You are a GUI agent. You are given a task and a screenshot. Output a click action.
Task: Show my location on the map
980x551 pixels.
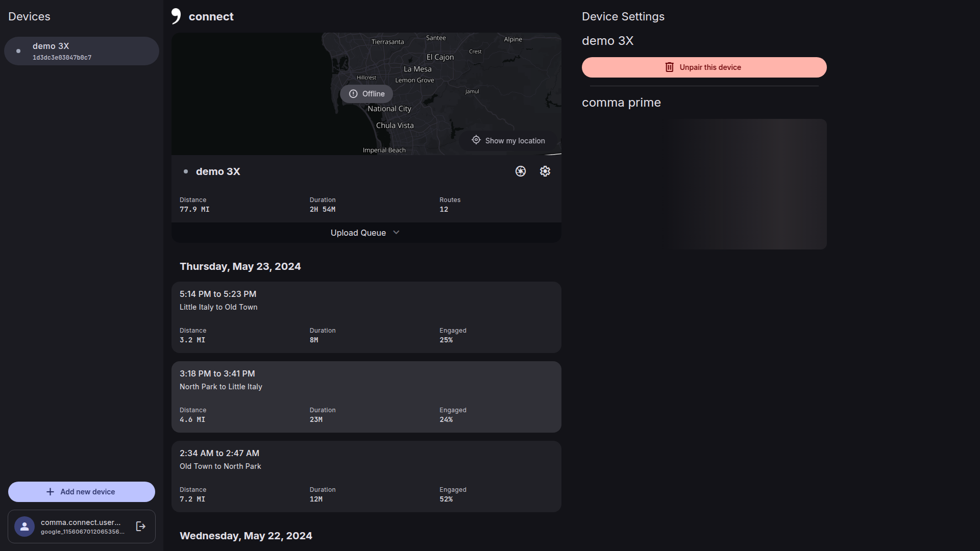point(508,140)
